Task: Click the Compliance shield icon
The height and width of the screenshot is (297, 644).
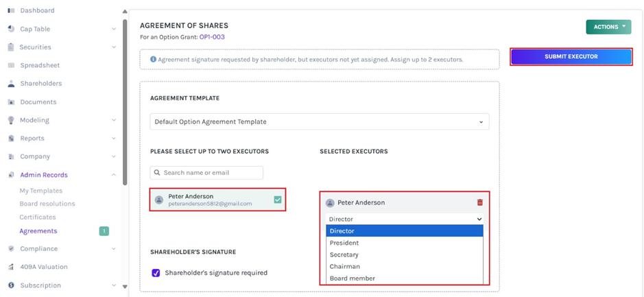Action: (11, 248)
